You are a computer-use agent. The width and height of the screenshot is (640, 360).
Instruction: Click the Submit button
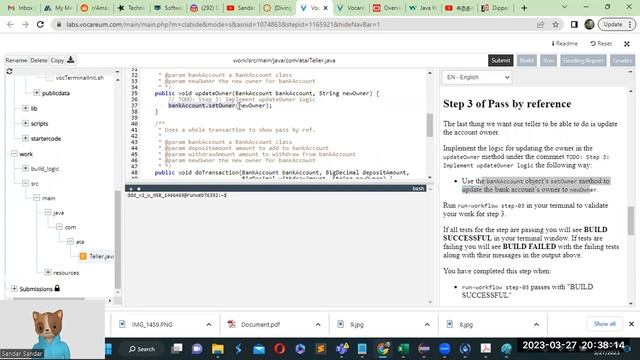[500, 60]
